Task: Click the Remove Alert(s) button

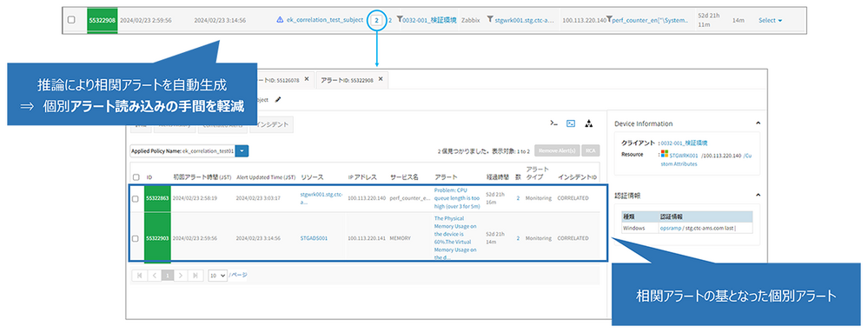Action: pyautogui.click(x=558, y=150)
